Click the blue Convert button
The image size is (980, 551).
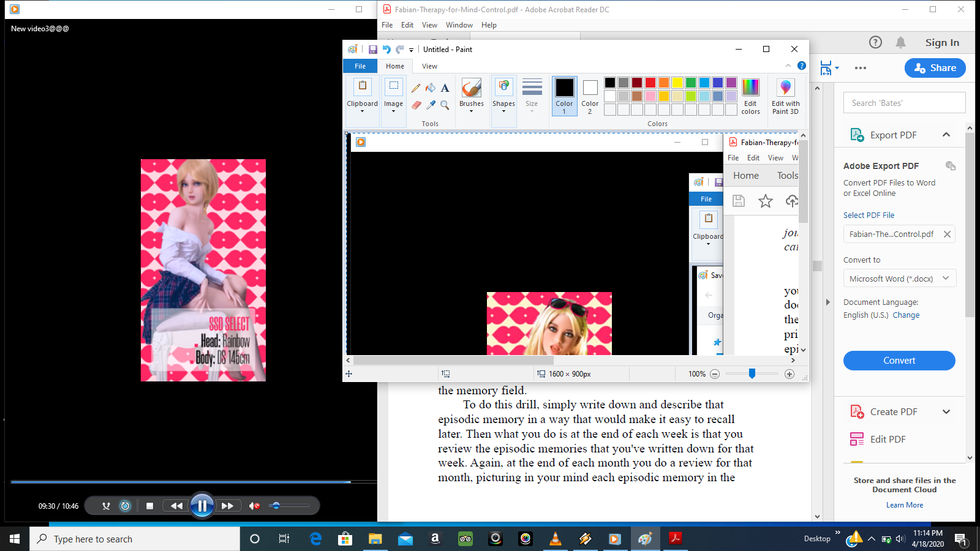(899, 361)
